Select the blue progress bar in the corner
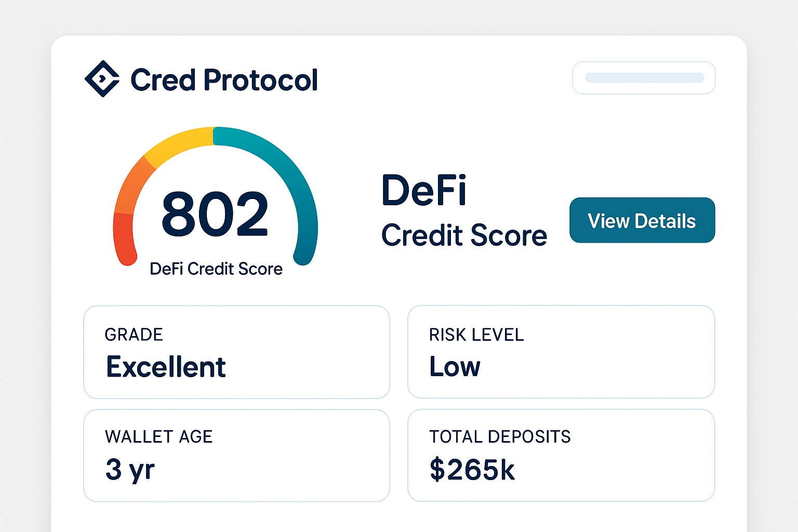Image resolution: width=798 pixels, height=532 pixels. [x=644, y=77]
